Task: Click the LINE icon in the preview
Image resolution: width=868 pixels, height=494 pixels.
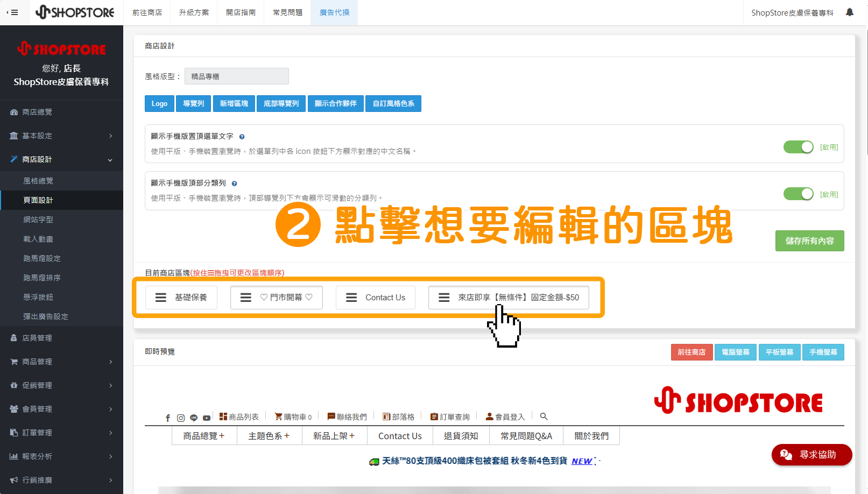Action: [x=194, y=418]
